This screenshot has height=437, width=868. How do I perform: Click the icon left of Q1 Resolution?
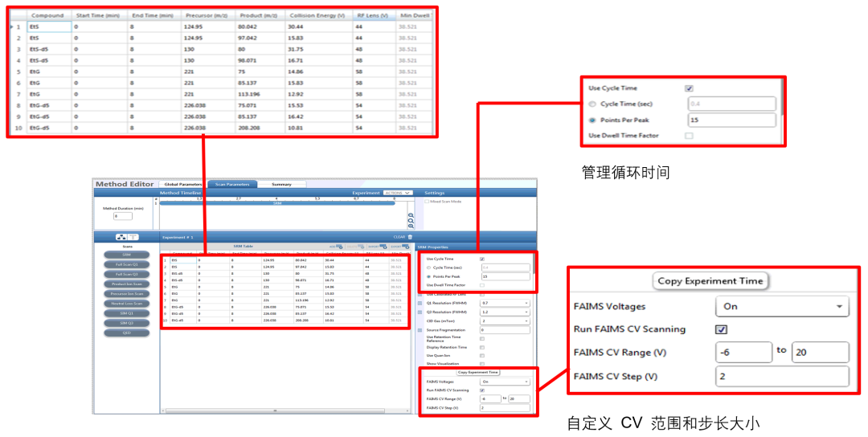pos(420,303)
